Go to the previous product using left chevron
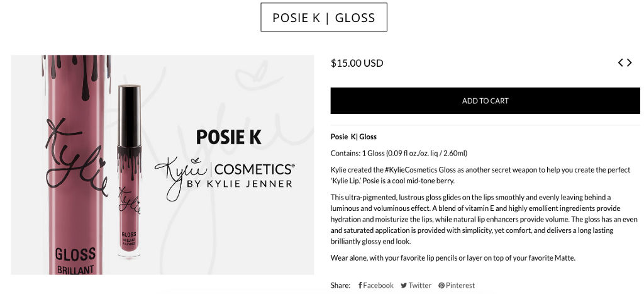 pyautogui.click(x=621, y=63)
